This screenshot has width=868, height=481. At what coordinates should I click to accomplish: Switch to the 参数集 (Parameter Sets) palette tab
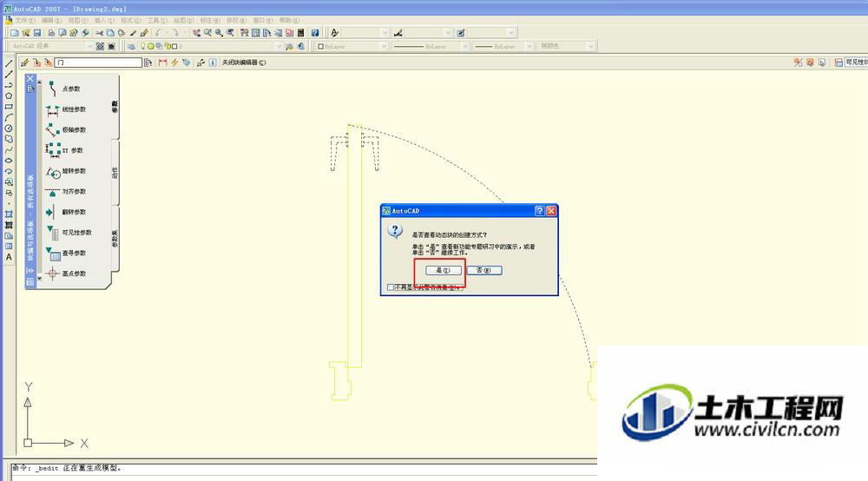(115, 239)
